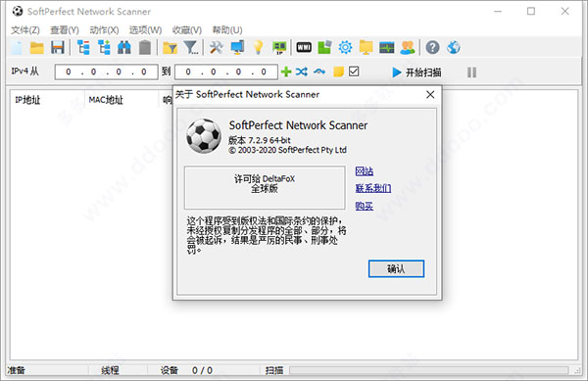Close the about dialog
The image size is (588, 381).
click(430, 94)
